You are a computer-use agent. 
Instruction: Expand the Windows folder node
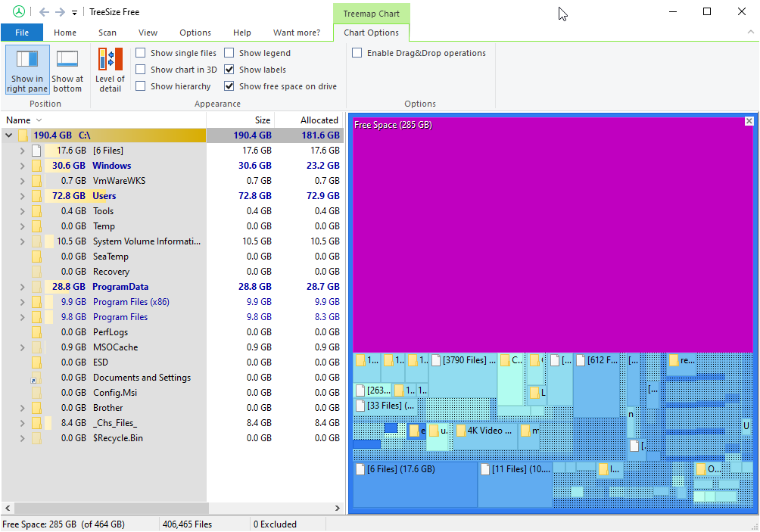(x=22, y=166)
